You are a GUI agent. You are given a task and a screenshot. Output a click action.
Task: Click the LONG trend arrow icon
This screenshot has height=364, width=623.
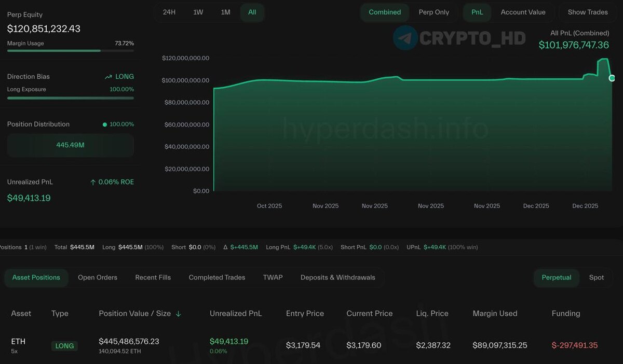[x=108, y=77]
